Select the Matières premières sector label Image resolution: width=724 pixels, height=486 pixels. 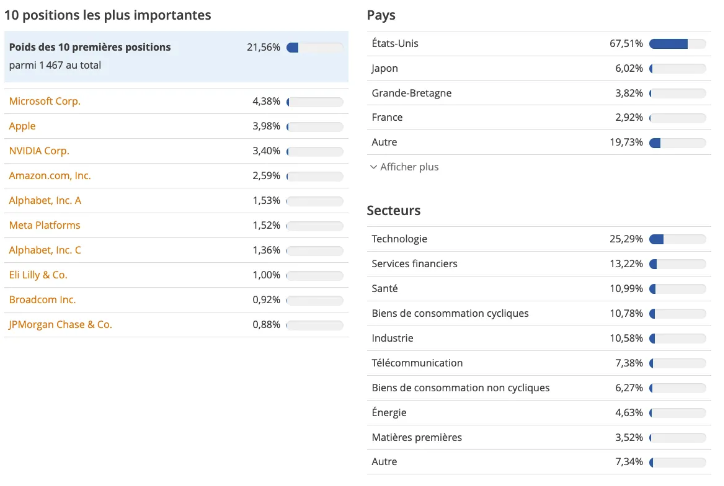416,437
